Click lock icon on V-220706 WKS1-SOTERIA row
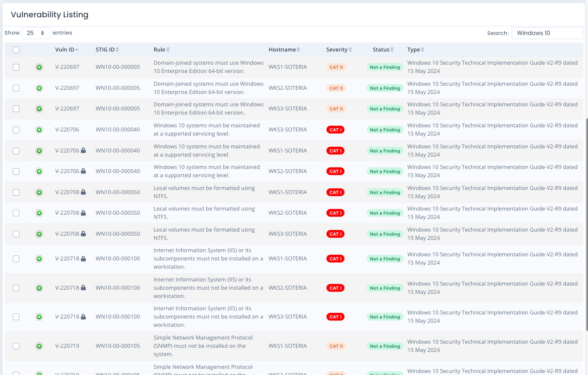The width and height of the screenshot is (588, 375). (x=83, y=150)
